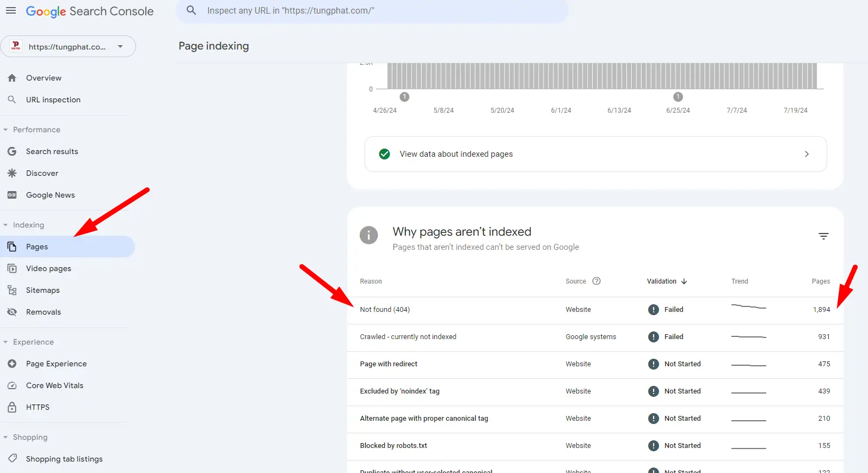
Task: Click the chart annotation marker near 6/25/24
Action: (678, 97)
